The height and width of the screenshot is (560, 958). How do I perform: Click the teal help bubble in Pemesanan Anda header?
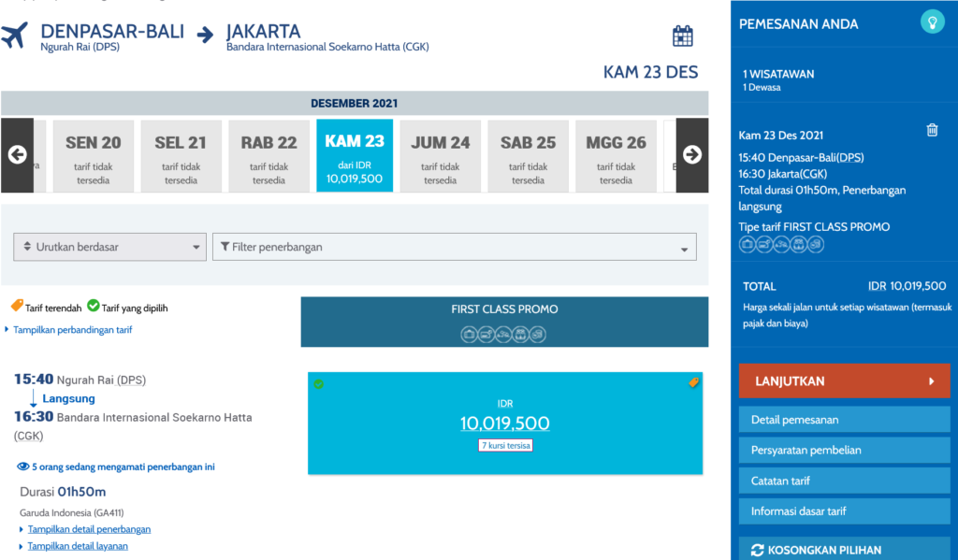tap(931, 21)
